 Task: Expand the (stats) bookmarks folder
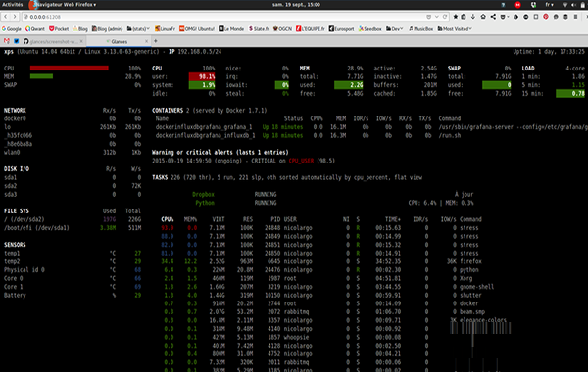[138, 28]
